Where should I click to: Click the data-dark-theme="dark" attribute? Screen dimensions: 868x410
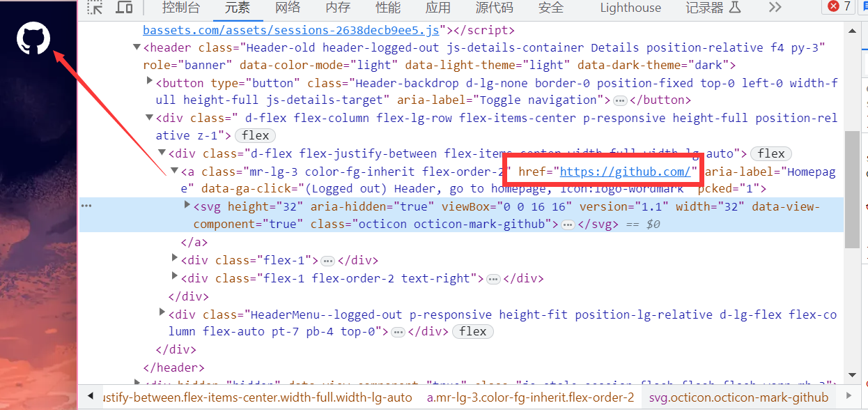[653, 65]
